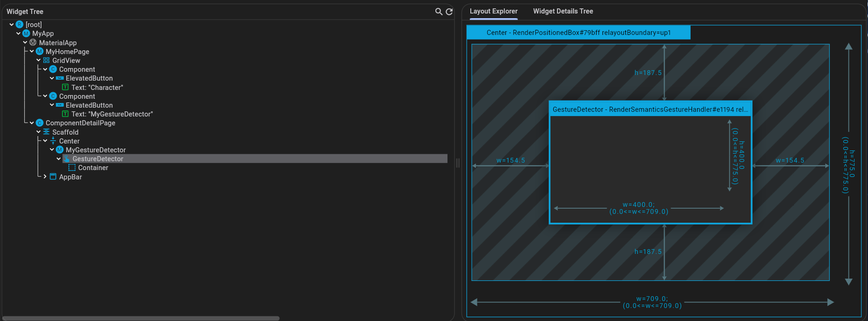Click the MyHomePage widget icon
Image resolution: width=868 pixels, height=321 pixels.
point(40,51)
